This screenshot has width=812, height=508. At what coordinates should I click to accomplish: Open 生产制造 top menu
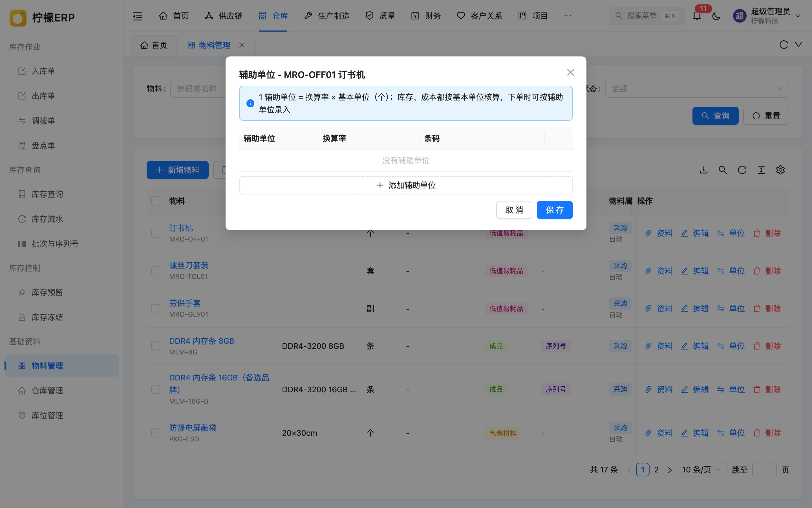click(326, 16)
